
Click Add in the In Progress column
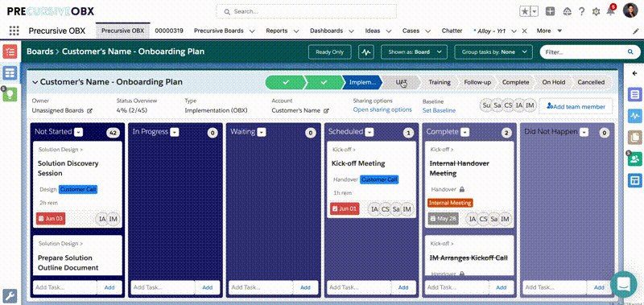tap(208, 287)
